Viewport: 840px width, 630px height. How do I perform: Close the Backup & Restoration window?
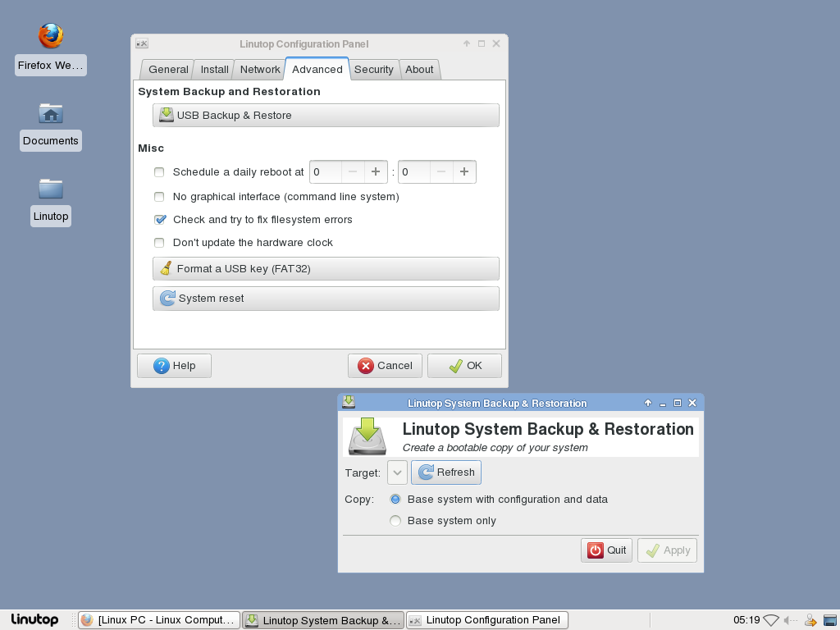pos(692,403)
